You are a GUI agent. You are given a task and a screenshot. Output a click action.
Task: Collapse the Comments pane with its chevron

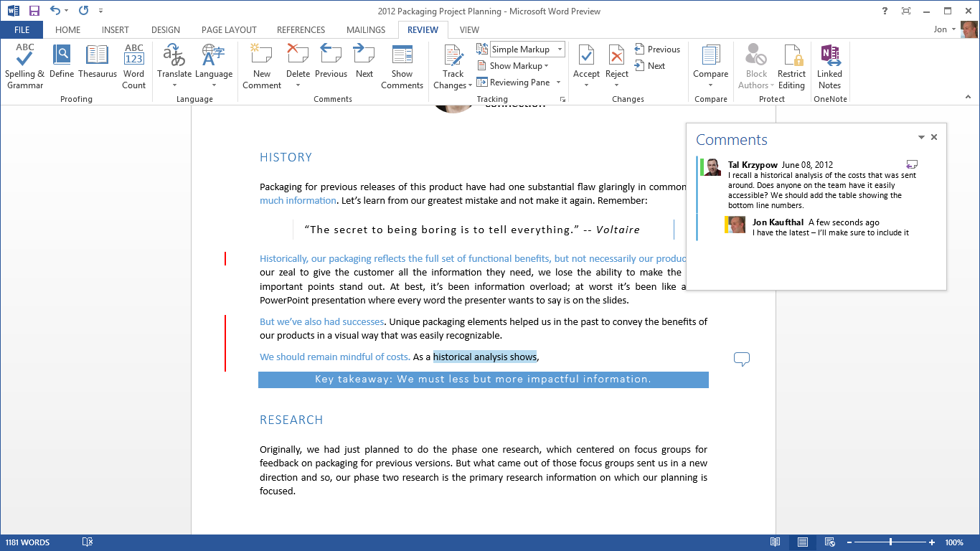[921, 137]
